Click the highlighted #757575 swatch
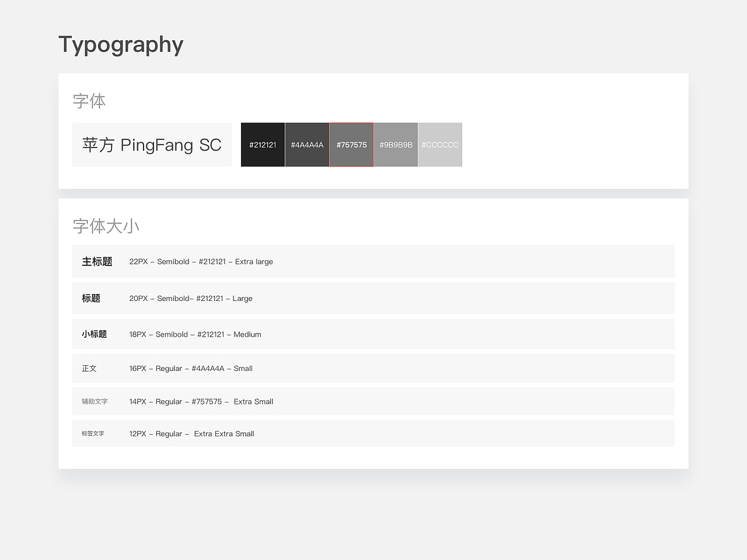Viewport: 747px width, 560px height. click(351, 144)
